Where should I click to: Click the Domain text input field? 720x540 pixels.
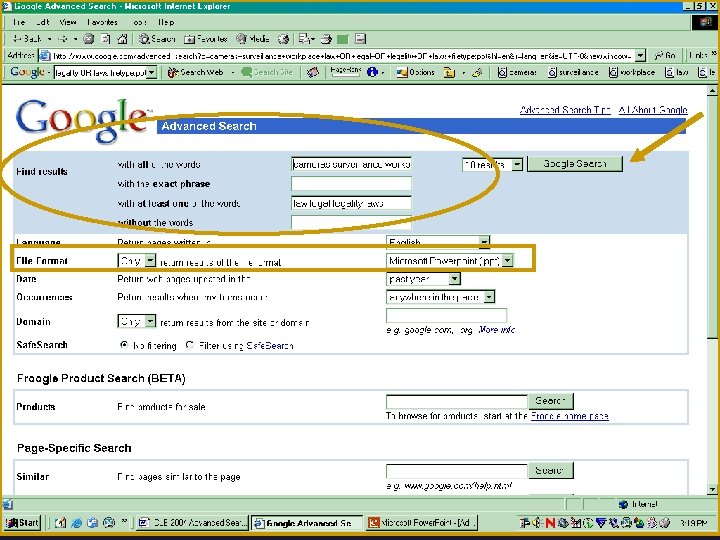[446, 315]
